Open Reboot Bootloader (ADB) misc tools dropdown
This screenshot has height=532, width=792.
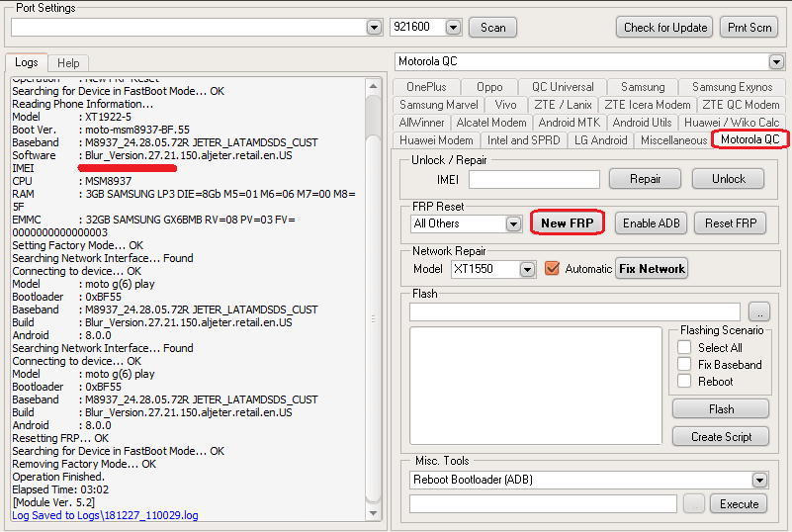(x=759, y=480)
